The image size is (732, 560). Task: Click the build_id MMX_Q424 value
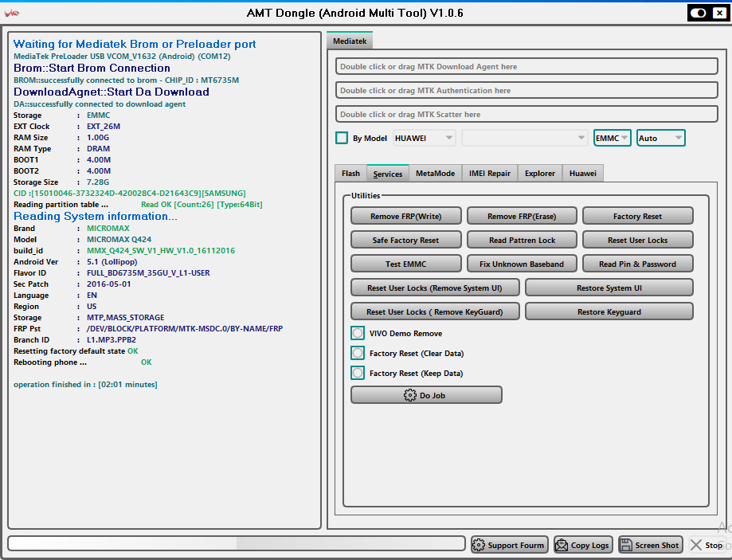[161, 250]
